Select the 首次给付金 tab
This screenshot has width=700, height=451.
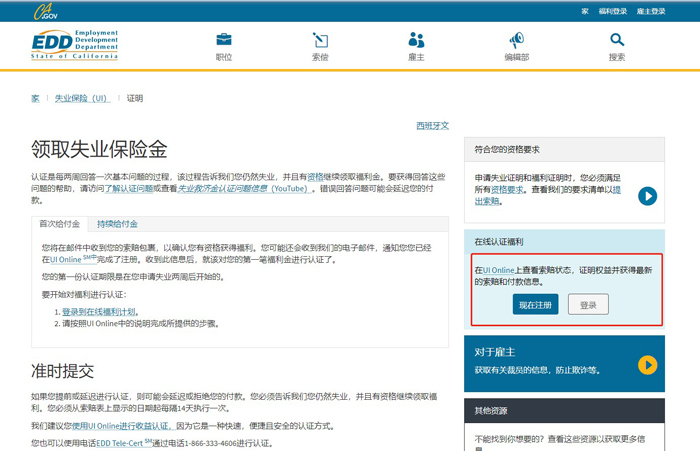point(59,224)
